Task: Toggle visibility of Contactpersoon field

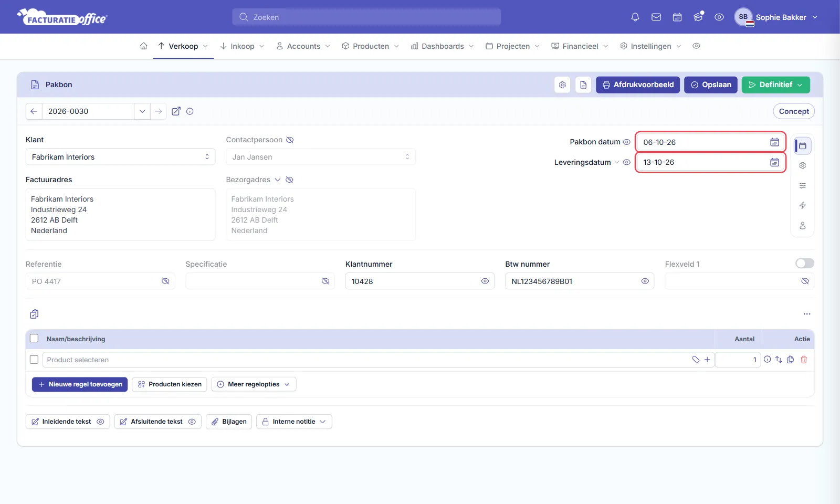Action: pos(290,140)
